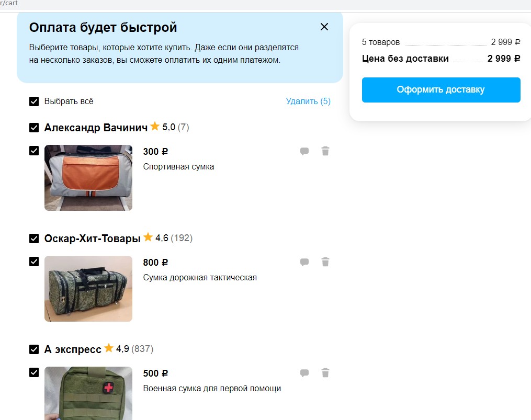Open chat icon for the Спортивная сумка seller
The width and height of the screenshot is (531, 420).
click(304, 152)
